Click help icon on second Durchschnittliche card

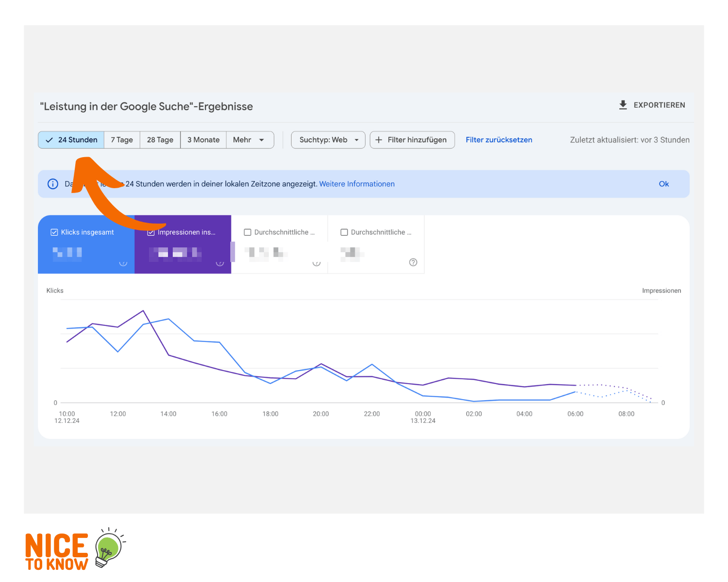(413, 262)
